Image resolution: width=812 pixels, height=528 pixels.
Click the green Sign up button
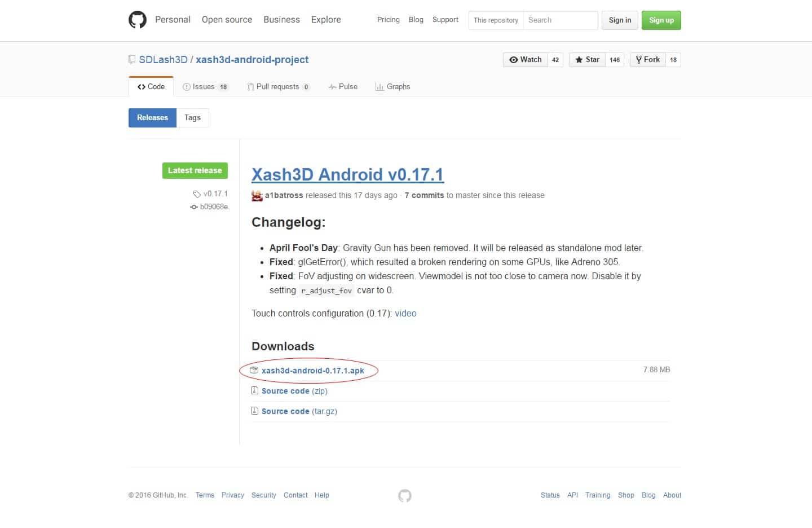661,20
